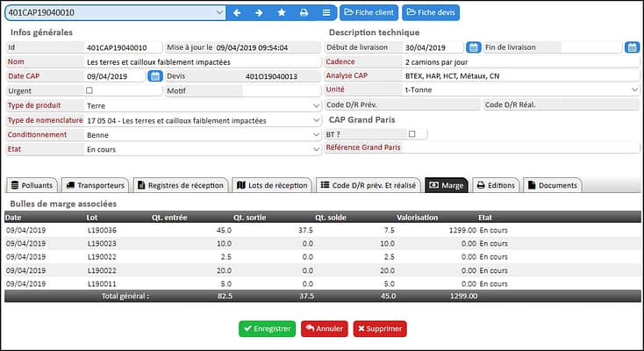Open the Transporteurs tab
The height and width of the screenshot is (351, 644).
(96, 185)
